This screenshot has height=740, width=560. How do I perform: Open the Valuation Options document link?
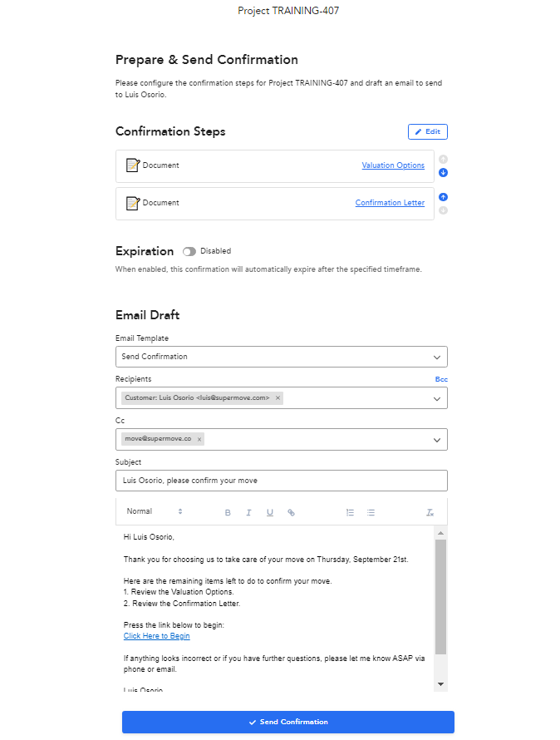(393, 165)
